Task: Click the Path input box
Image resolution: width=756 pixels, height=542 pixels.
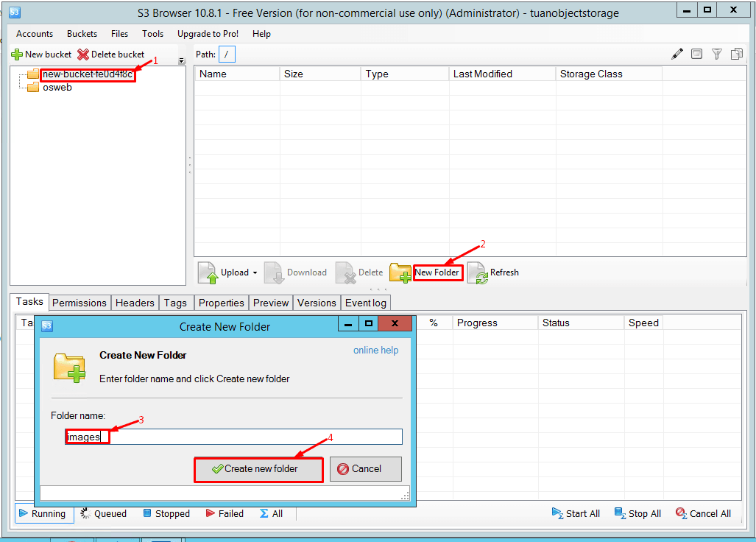Action: tap(227, 54)
